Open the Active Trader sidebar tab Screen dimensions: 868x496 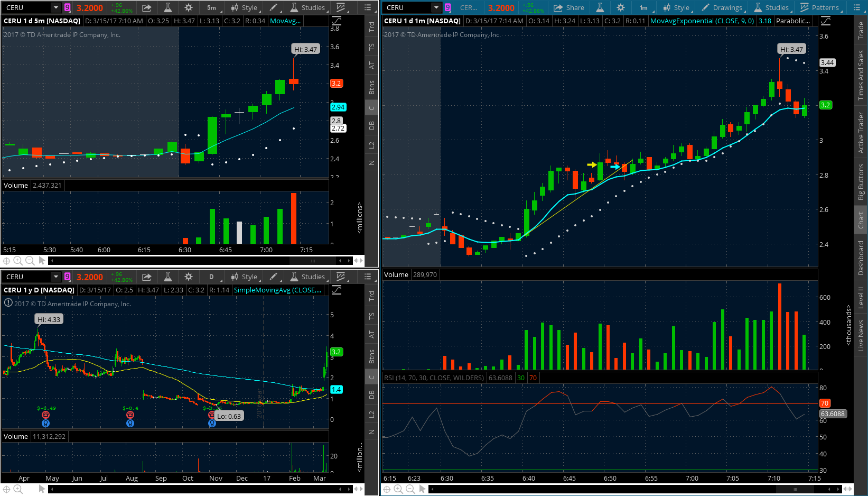861,133
